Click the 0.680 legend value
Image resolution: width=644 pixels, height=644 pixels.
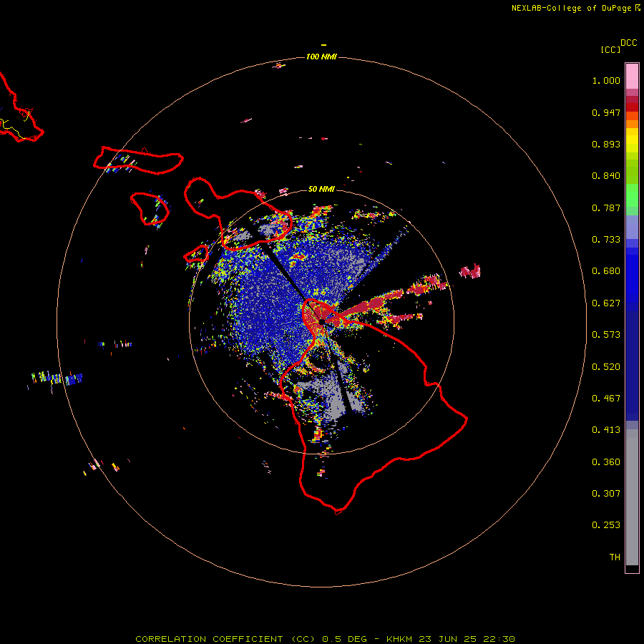(x=606, y=271)
